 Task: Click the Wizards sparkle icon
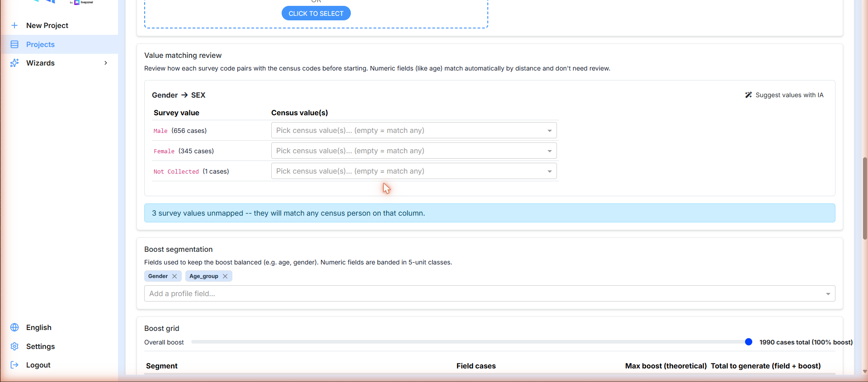(14, 63)
